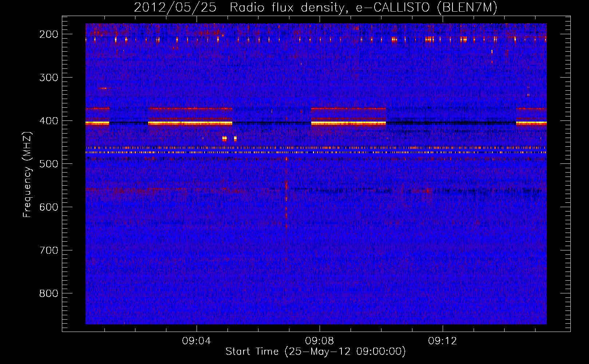Click the '400' frequency tick label
589x364 pixels.
coord(49,121)
